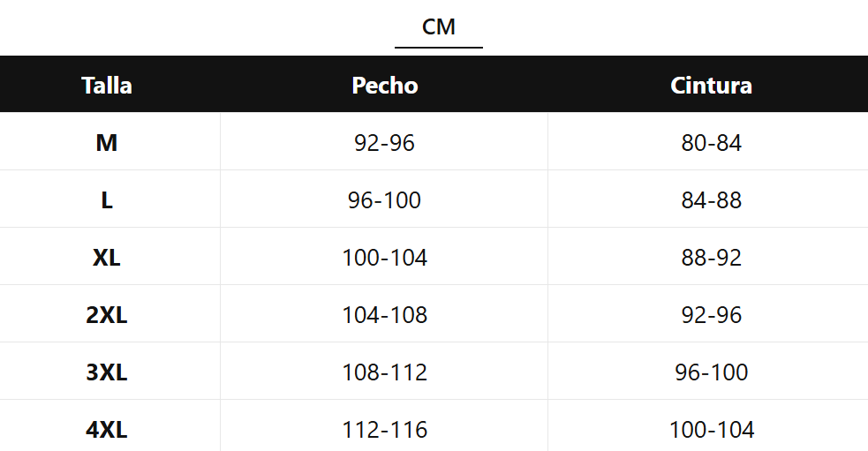Image resolution: width=868 pixels, height=451 pixels.
Task: Select the CM unit tab
Action: (x=439, y=27)
